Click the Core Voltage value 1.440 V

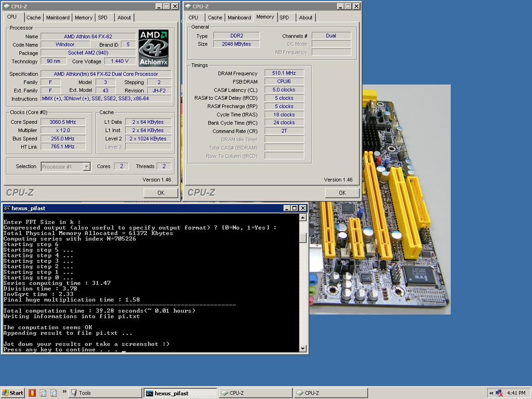[120, 61]
